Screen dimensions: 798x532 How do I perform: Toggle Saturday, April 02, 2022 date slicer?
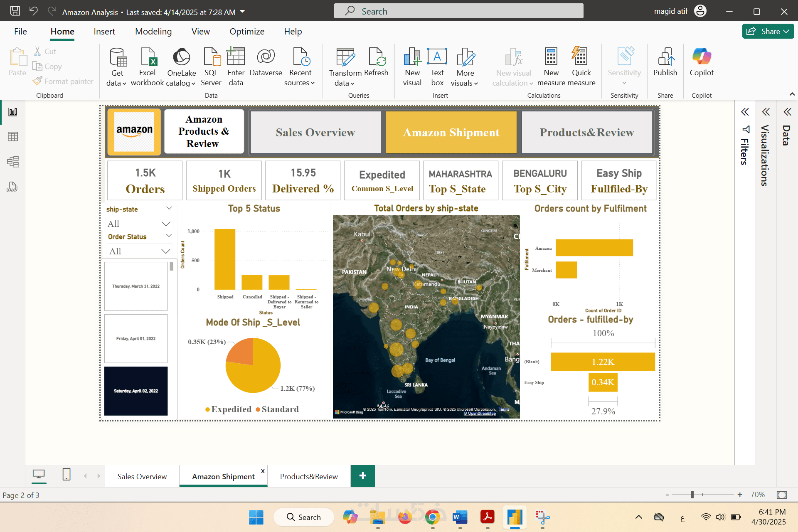tap(136, 391)
